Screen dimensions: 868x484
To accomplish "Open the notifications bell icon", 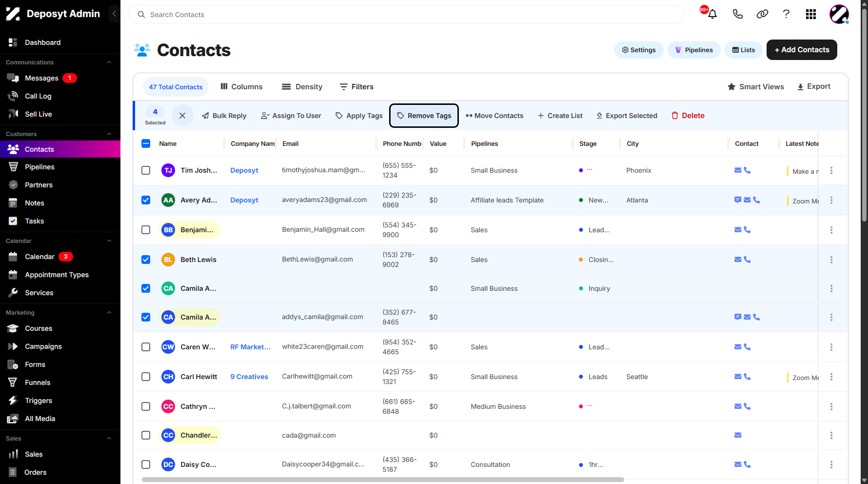I will pyautogui.click(x=712, y=14).
